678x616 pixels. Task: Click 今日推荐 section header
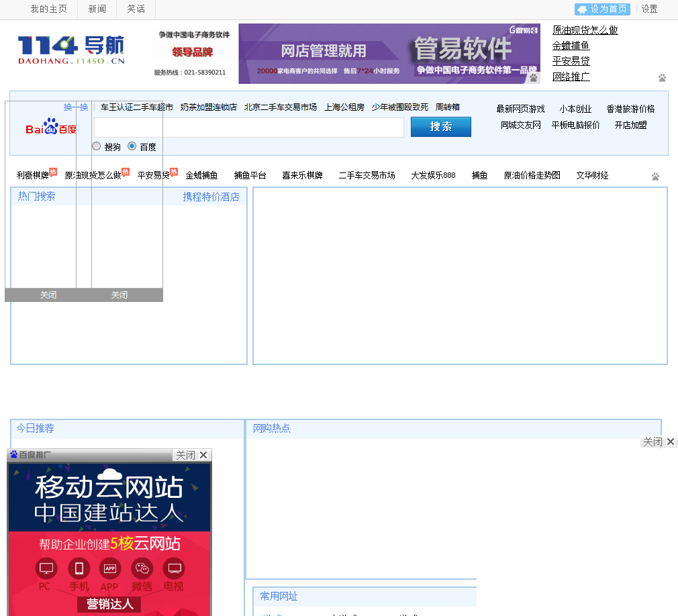pos(36,428)
